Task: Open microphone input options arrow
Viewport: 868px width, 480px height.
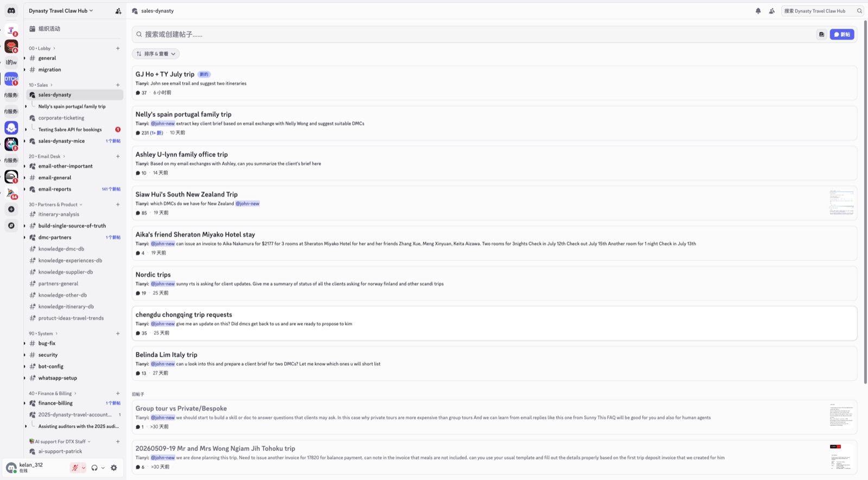Action: [x=83, y=468]
